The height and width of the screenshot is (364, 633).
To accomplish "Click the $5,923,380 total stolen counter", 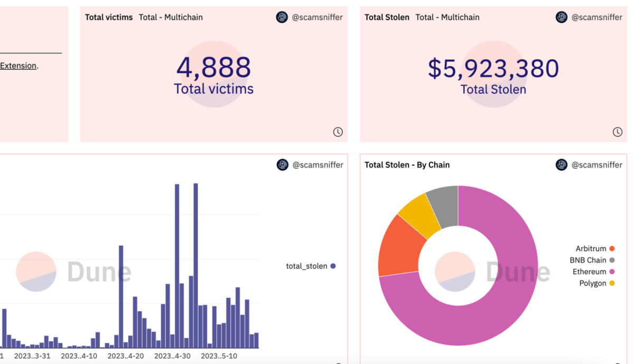I will 493,69.
